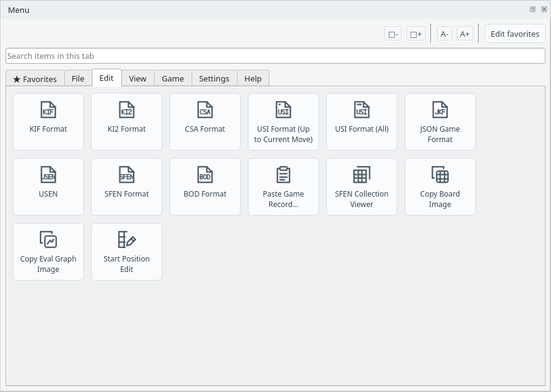551x392 pixels.
Task: Launch the SFEN Collection Viewer
Action: [362, 187]
